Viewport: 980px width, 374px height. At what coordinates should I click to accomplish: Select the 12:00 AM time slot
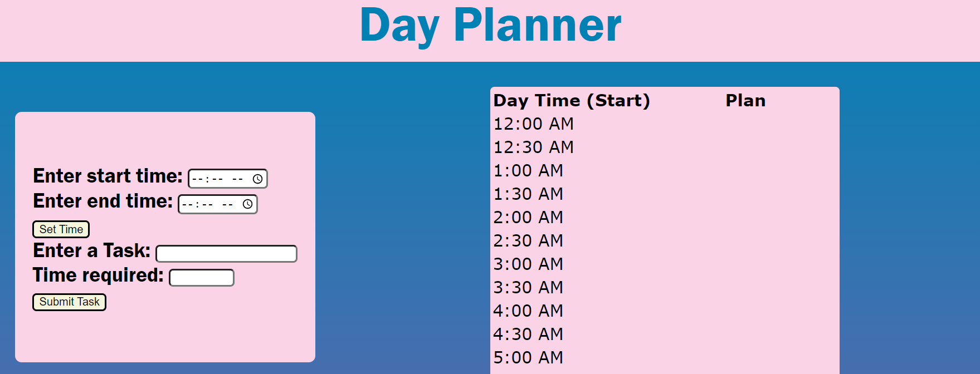533,124
